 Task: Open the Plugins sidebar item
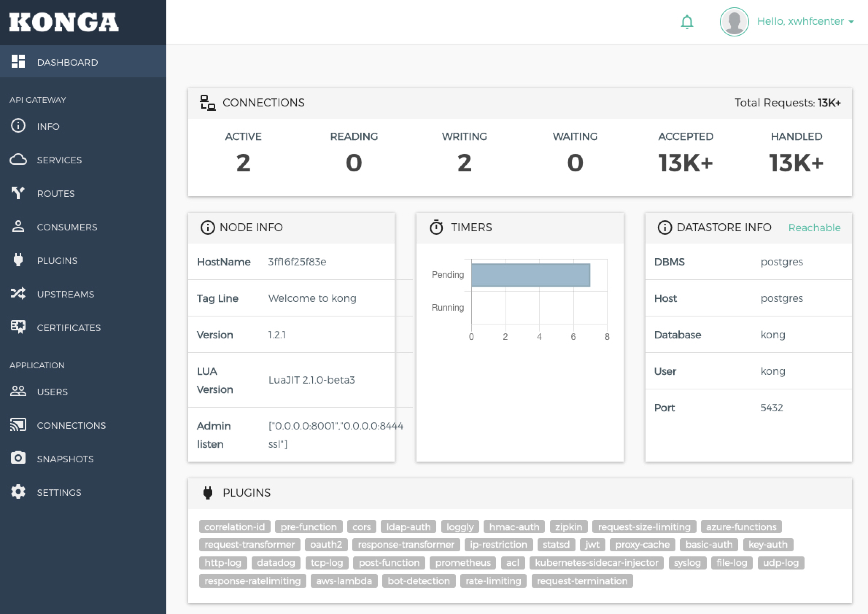coord(57,260)
